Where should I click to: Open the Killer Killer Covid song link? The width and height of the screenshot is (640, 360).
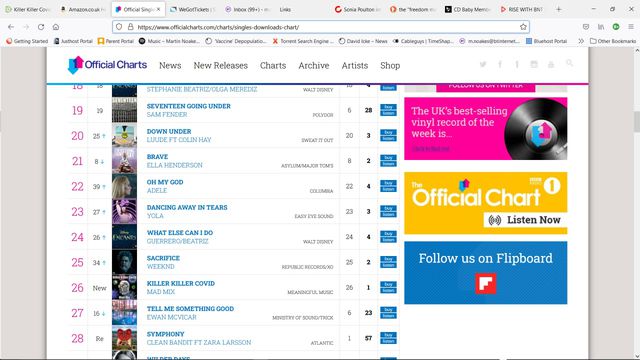[x=181, y=283]
